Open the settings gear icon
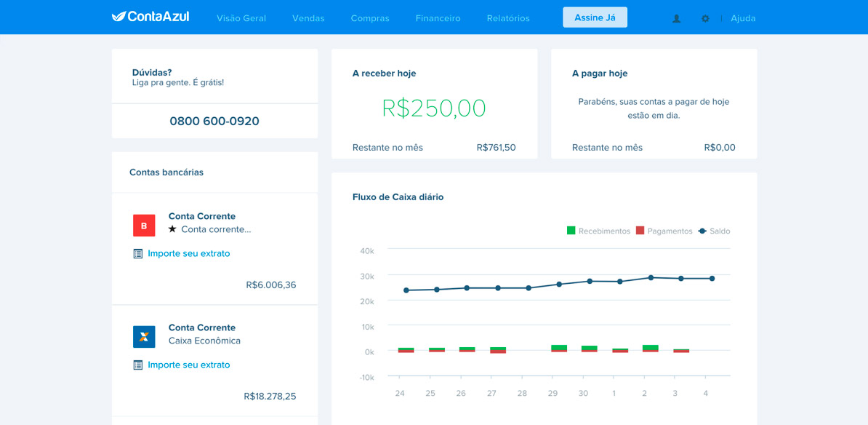This screenshot has width=868, height=425. pyautogui.click(x=705, y=18)
